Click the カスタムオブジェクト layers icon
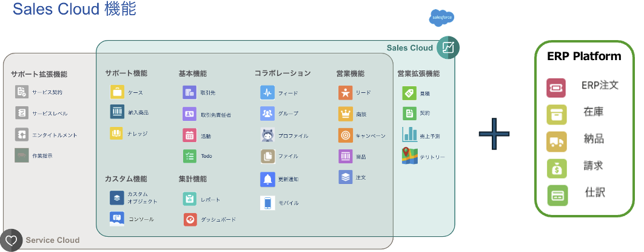Image resolution: width=644 pixels, height=252 pixels. pyautogui.click(x=117, y=198)
